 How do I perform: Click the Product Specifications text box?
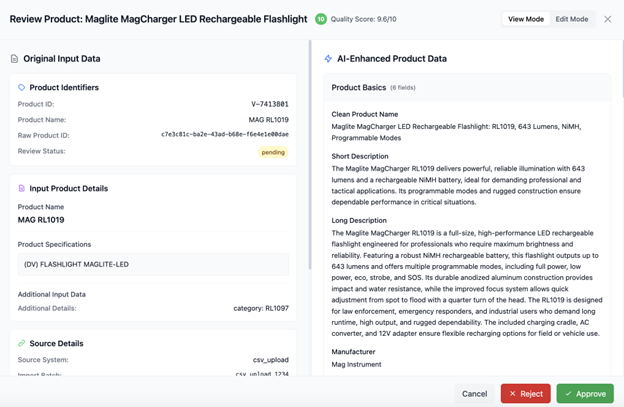click(154, 264)
